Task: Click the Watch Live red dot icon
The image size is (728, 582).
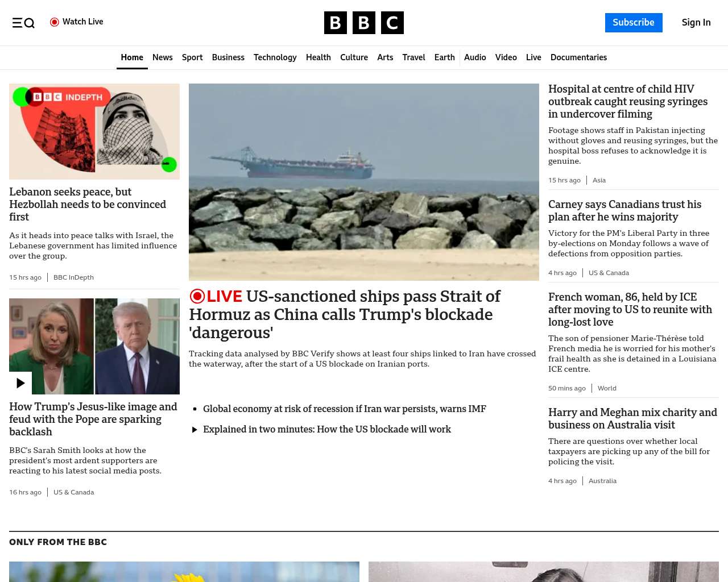Action: coord(55,22)
